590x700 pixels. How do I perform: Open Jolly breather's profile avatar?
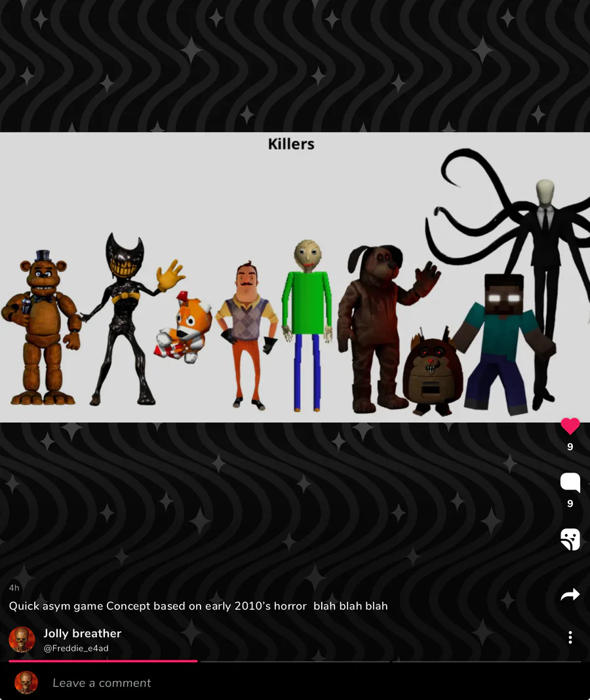click(22, 640)
